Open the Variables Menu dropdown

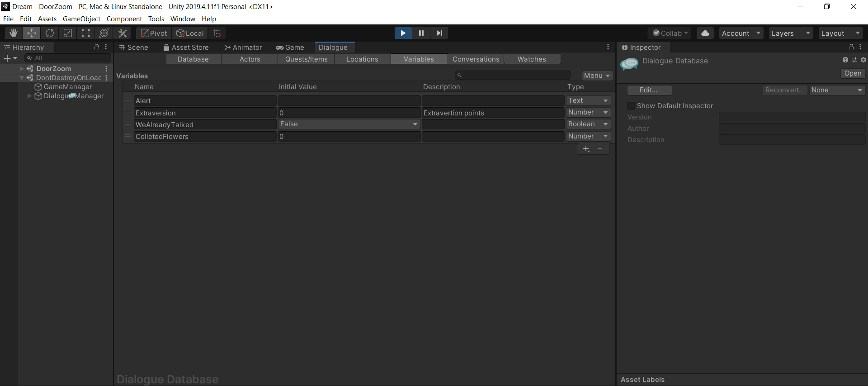[597, 76]
